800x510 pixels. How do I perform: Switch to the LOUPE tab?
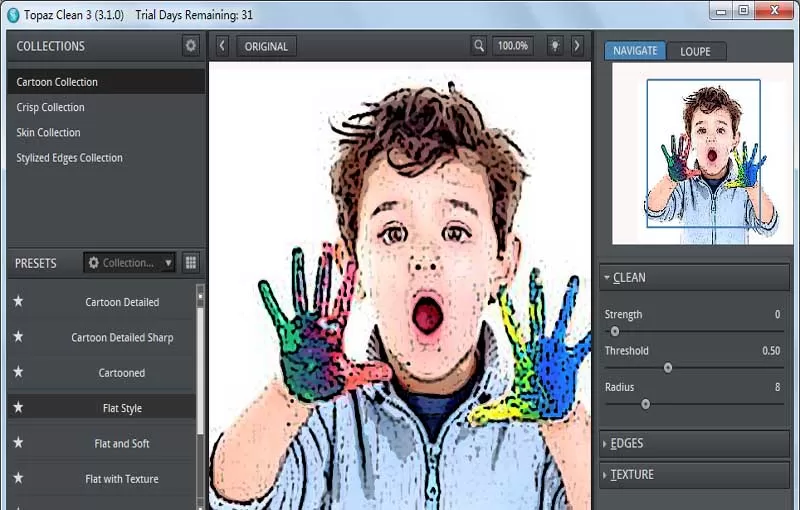coord(695,52)
